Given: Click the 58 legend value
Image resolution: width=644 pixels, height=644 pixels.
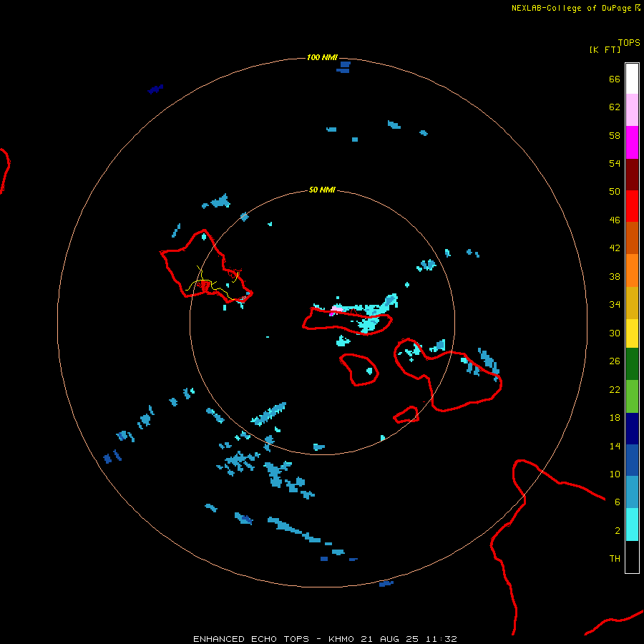Looking at the screenshot, I should tap(615, 135).
